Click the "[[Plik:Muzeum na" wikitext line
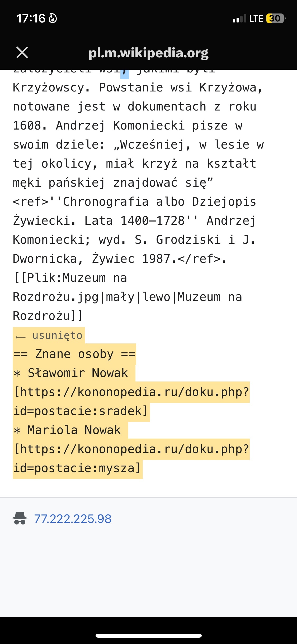 [x=70, y=278]
